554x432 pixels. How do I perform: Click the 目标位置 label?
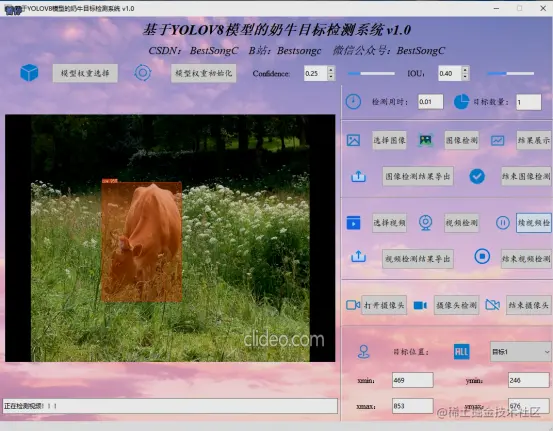click(x=411, y=352)
